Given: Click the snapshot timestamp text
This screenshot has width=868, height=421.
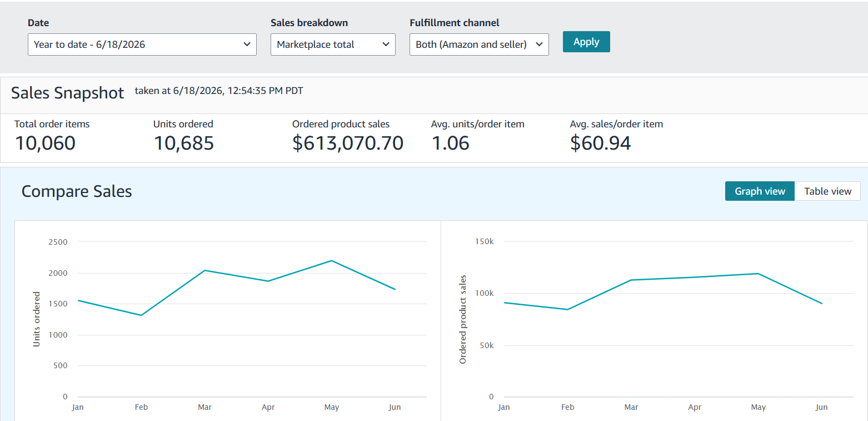Looking at the screenshot, I should tap(219, 90).
